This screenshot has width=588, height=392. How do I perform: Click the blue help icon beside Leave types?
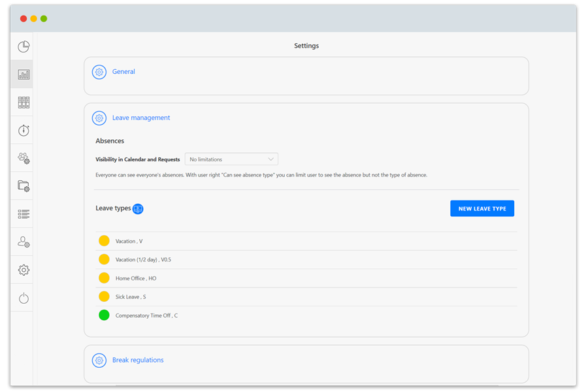pyautogui.click(x=138, y=209)
